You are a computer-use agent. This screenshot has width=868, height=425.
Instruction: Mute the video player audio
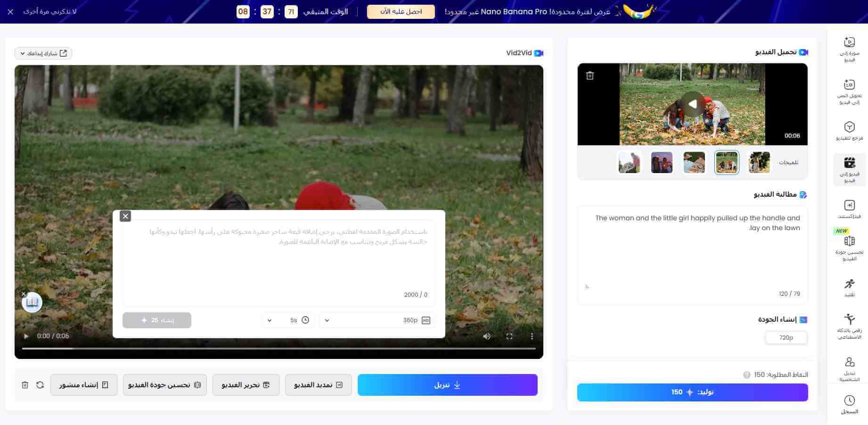tap(486, 336)
